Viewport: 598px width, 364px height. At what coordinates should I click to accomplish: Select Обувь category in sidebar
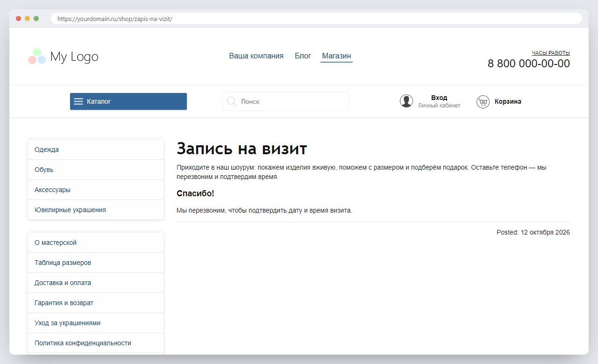coord(96,170)
